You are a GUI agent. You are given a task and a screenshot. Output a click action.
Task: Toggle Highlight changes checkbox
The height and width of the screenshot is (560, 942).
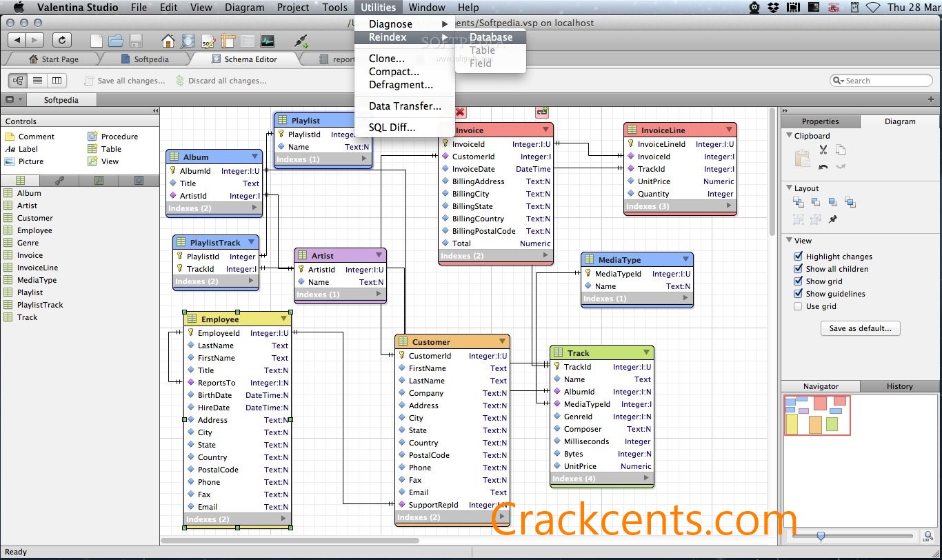pos(798,257)
